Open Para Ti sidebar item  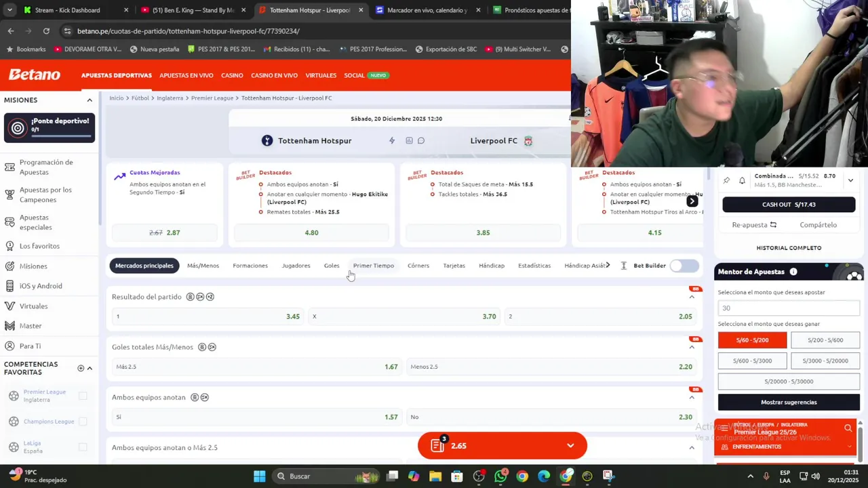click(x=30, y=346)
